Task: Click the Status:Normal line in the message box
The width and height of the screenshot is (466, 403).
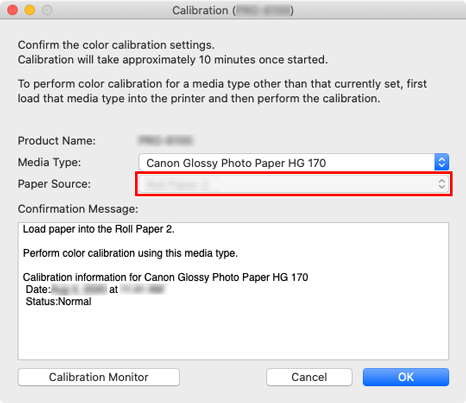Action: pyautogui.click(x=58, y=301)
